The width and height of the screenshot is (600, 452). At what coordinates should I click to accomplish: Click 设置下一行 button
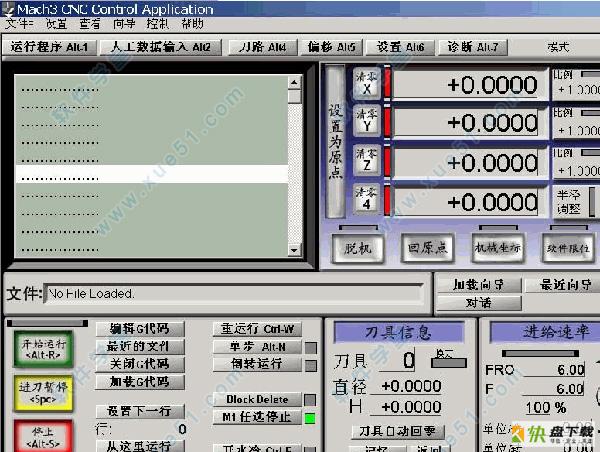point(140,411)
